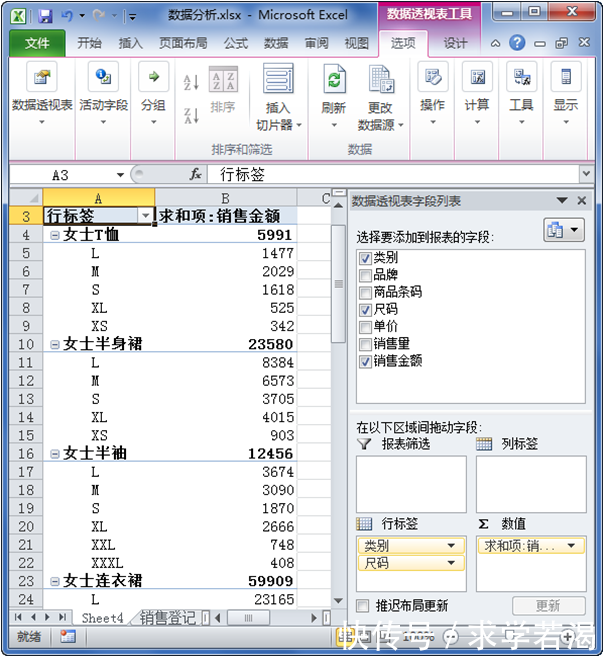
Task: Open the 计算 calculations button
Action: (x=477, y=94)
